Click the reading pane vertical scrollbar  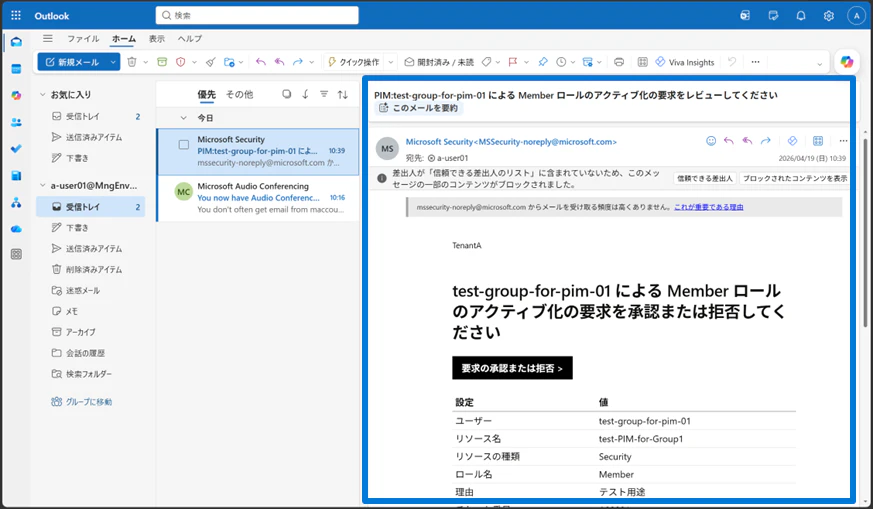[865, 231]
